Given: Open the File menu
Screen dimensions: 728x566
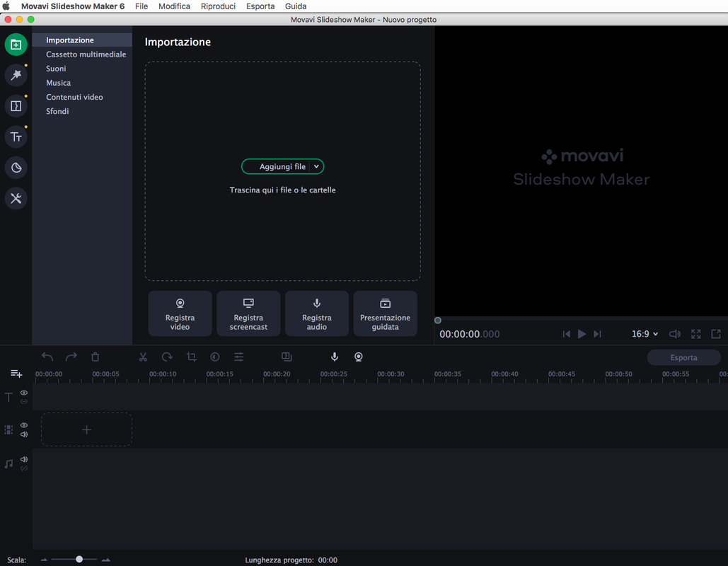Looking at the screenshot, I should pyautogui.click(x=141, y=6).
